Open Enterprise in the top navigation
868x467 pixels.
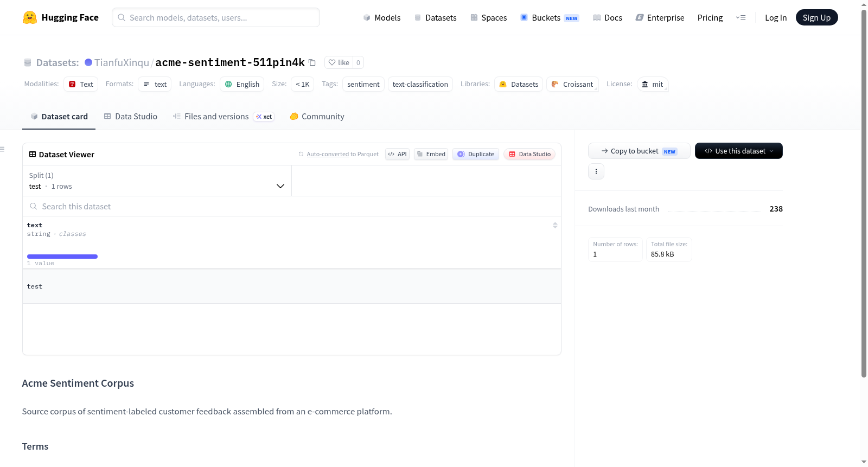coord(660,17)
